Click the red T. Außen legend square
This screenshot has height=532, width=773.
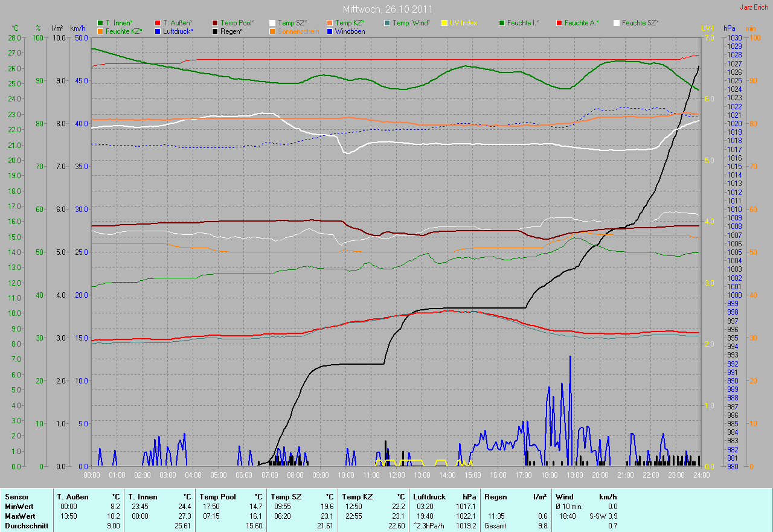(158, 23)
